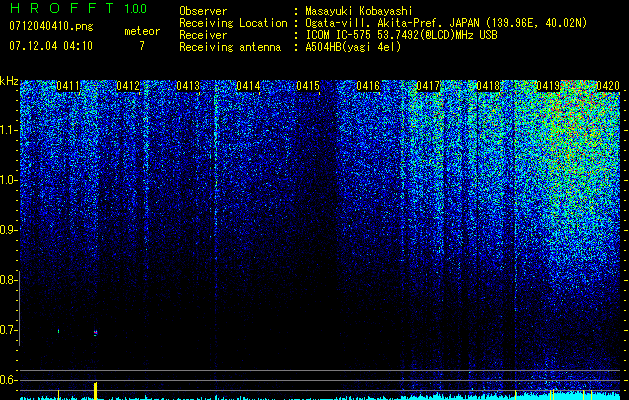Click the ICOM IC-575 receiver details
The height and width of the screenshot is (400, 629).
point(401,35)
